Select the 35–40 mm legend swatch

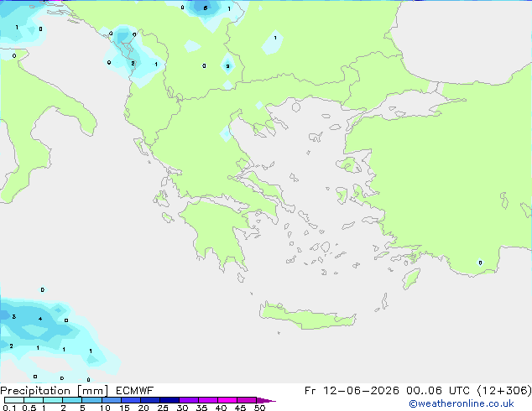(208, 400)
